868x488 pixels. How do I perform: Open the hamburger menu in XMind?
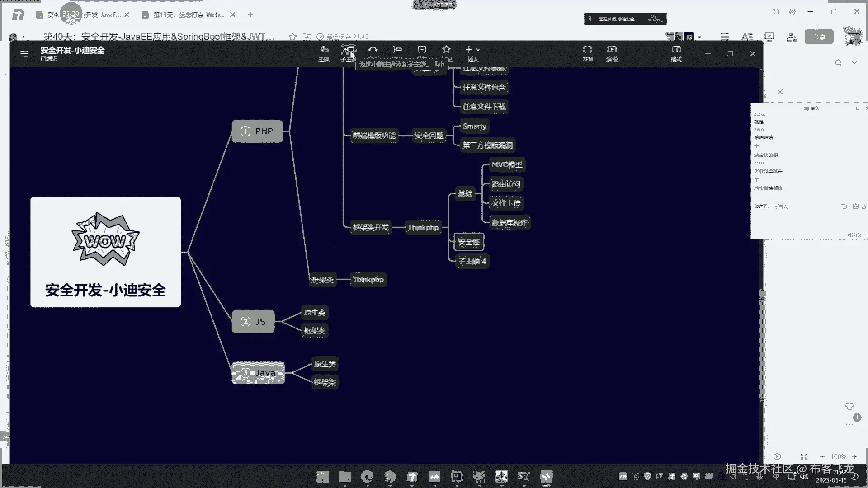tap(24, 54)
